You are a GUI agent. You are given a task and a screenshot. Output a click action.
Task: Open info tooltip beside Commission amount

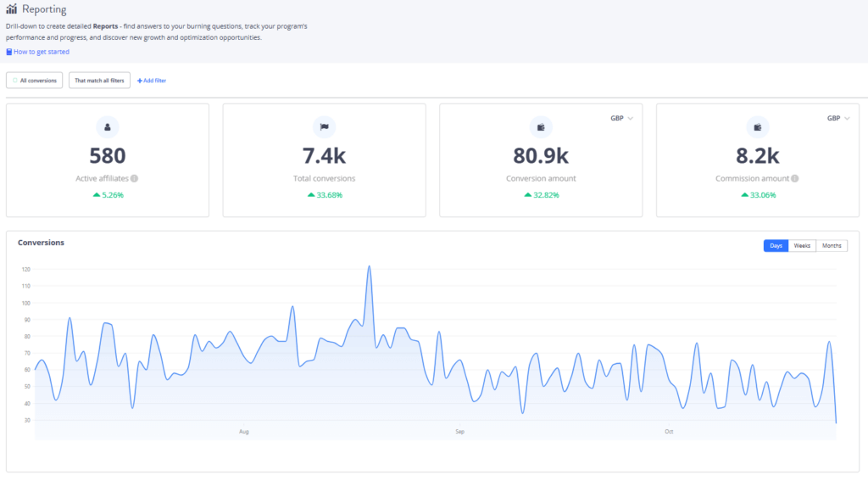tap(795, 179)
